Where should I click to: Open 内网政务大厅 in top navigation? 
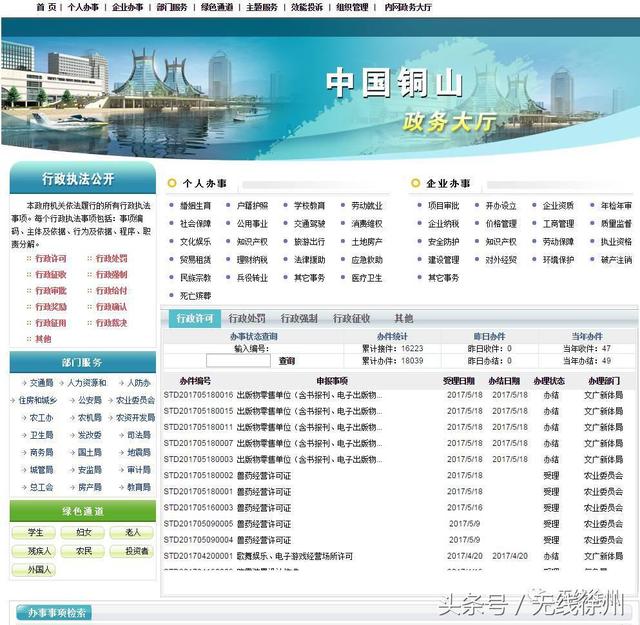(x=408, y=7)
